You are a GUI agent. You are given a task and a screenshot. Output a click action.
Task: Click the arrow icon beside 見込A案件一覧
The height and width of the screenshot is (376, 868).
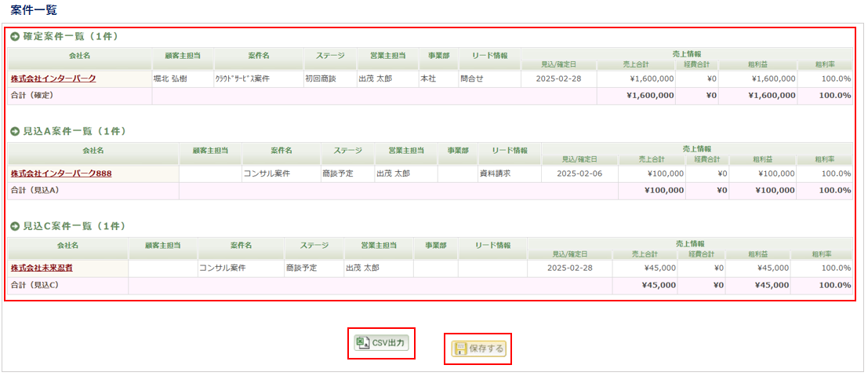[x=15, y=131]
